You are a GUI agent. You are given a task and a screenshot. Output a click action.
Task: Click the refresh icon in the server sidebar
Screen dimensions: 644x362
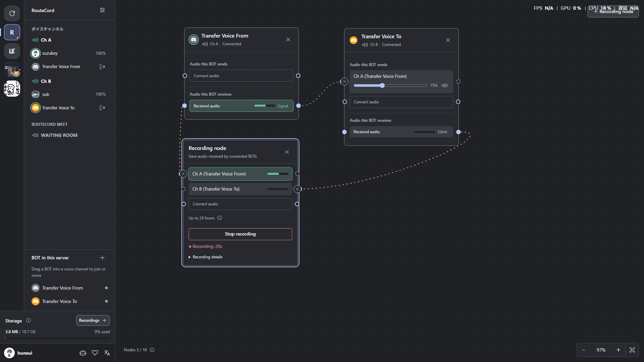pos(12,13)
